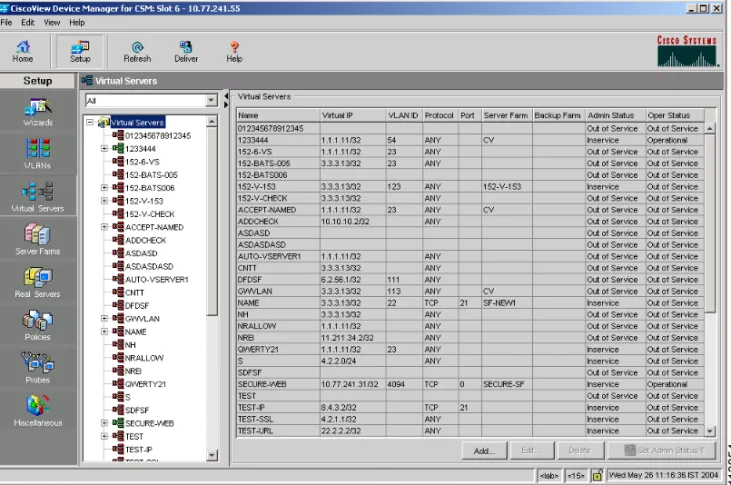Open the File menu
This screenshot has width=731, height=485.
[x=7, y=22]
